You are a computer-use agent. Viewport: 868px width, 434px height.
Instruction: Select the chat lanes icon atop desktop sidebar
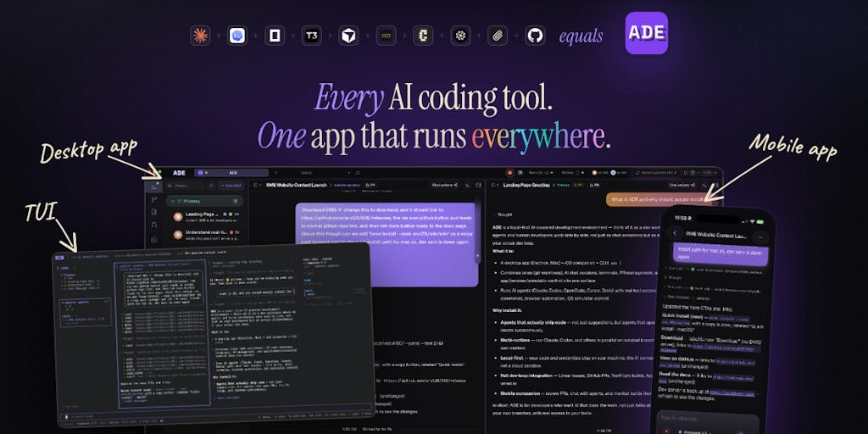click(x=153, y=186)
